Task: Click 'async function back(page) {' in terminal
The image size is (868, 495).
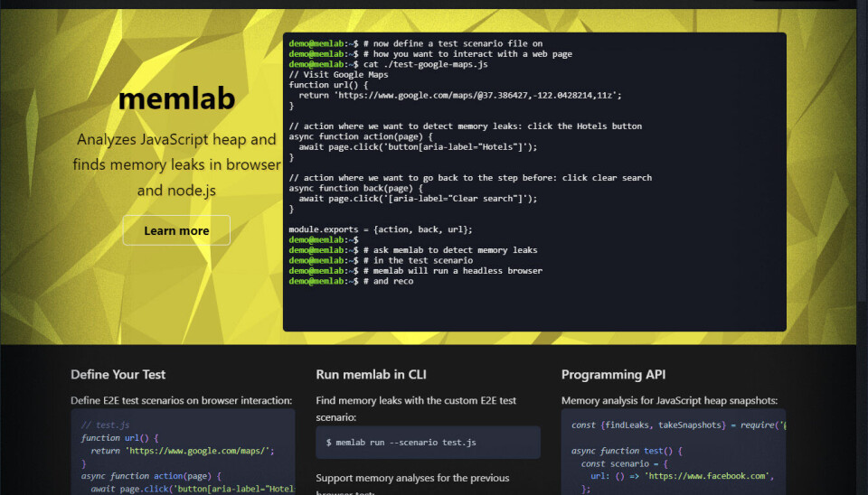Action: point(355,188)
